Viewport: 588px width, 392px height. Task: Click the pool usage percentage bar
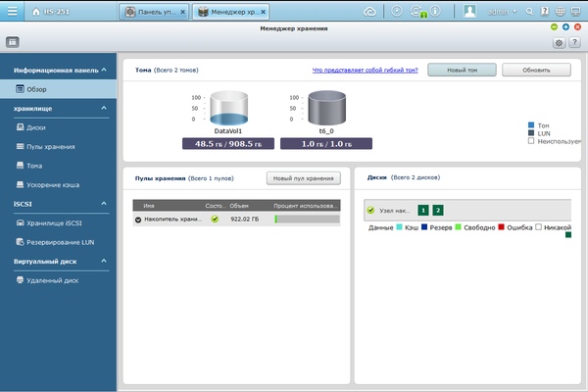[307, 220]
